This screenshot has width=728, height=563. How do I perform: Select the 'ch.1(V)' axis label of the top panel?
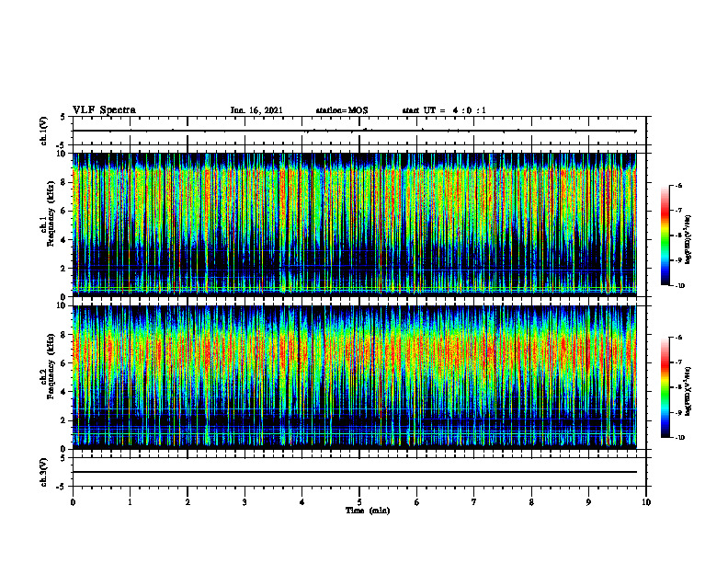tap(44, 131)
